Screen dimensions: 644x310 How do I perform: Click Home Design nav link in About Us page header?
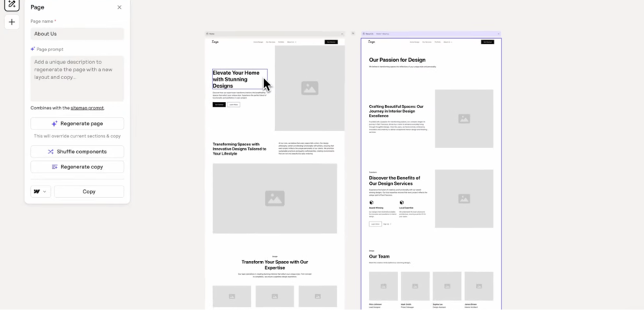pyautogui.click(x=414, y=42)
